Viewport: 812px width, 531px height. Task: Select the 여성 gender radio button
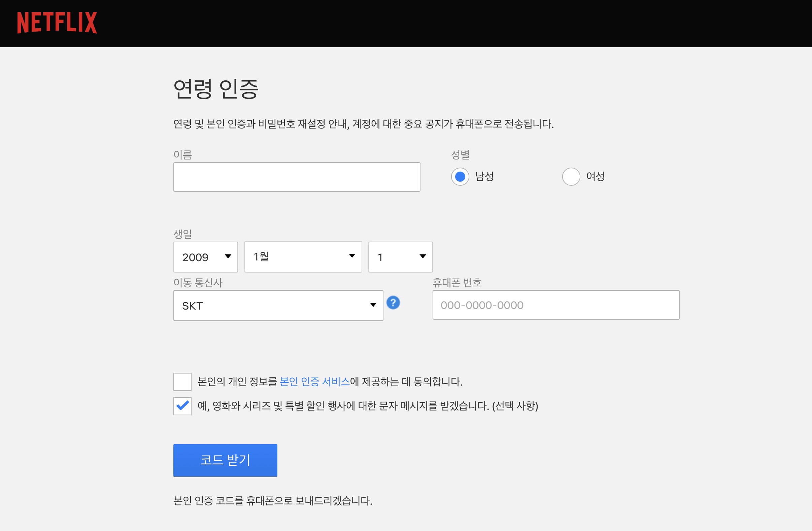[x=571, y=177]
